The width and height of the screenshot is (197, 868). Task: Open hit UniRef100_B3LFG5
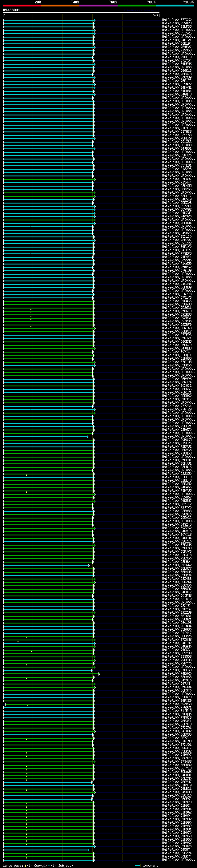click(x=177, y=26)
